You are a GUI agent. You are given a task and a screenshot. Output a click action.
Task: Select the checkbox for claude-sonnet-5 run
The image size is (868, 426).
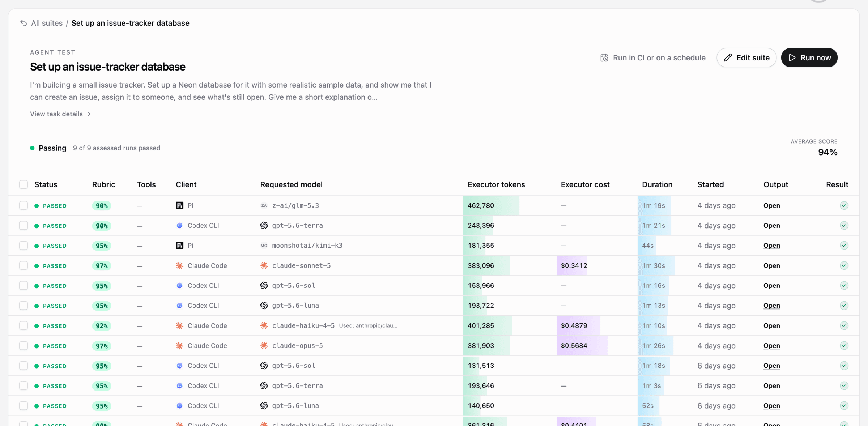pyautogui.click(x=24, y=266)
